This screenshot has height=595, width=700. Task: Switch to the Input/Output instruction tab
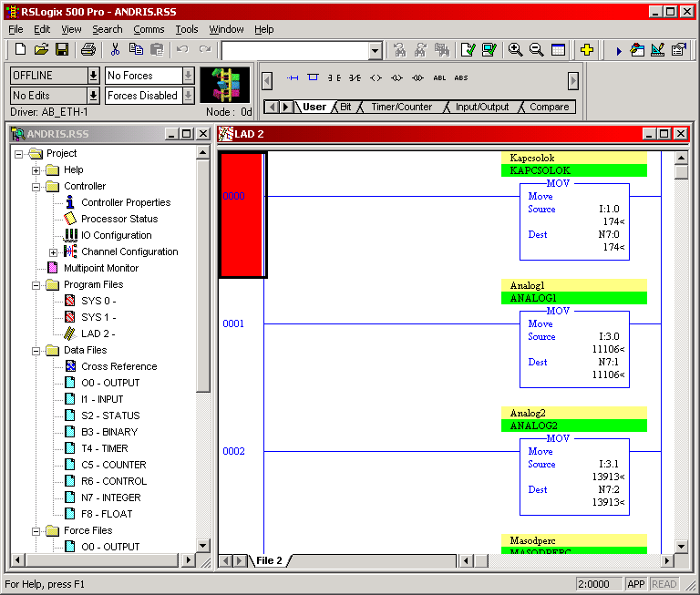point(482,107)
